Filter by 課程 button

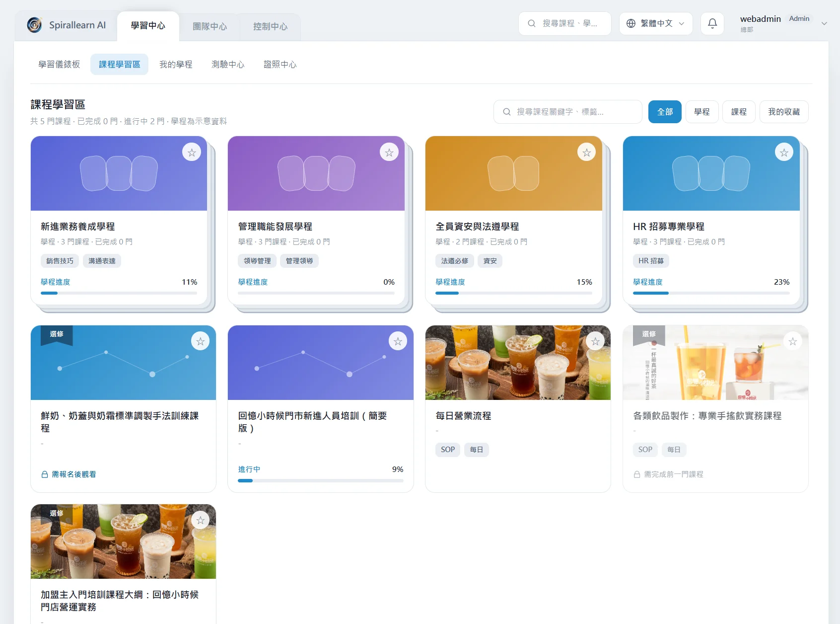click(739, 112)
